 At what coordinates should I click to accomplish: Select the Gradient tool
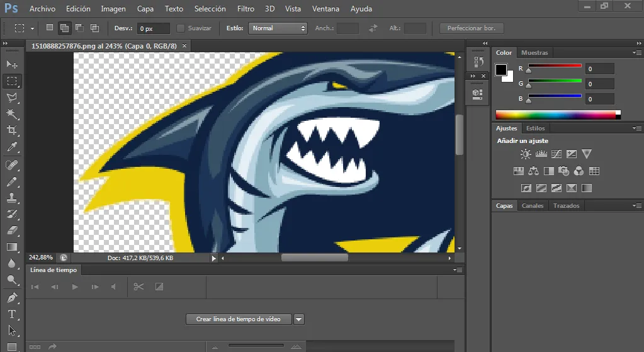pyautogui.click(x=12, y=247)
